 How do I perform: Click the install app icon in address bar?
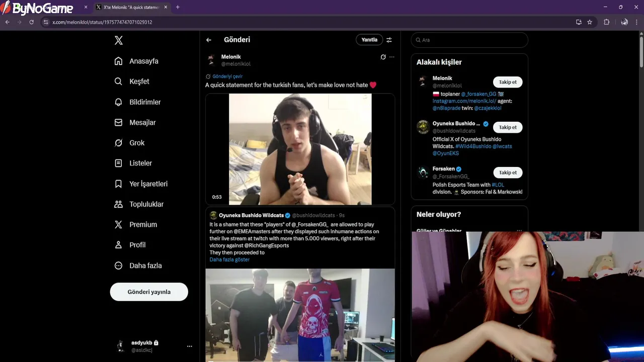579,22
